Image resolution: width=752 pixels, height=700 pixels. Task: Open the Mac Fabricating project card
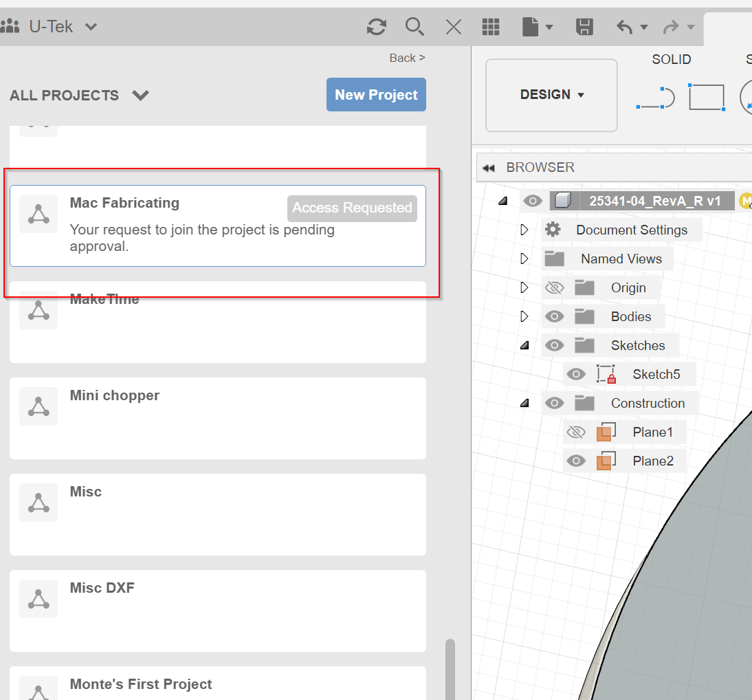pos(218,226)
